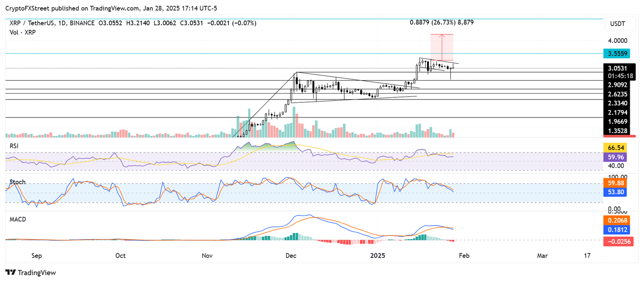Click the Nov label on time axis

207,255
